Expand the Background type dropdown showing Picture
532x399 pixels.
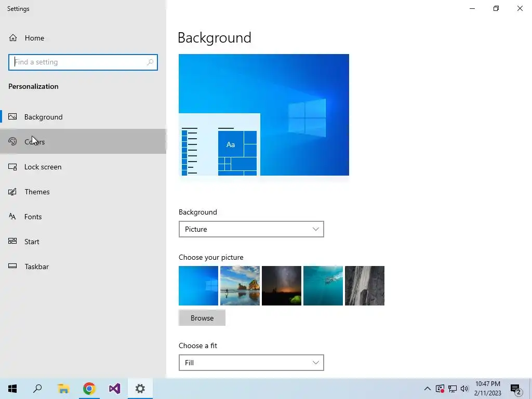[x=251, y=229]
